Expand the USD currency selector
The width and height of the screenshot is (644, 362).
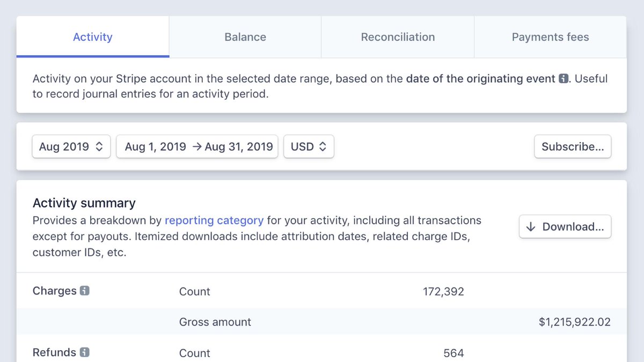coord(309,146)
